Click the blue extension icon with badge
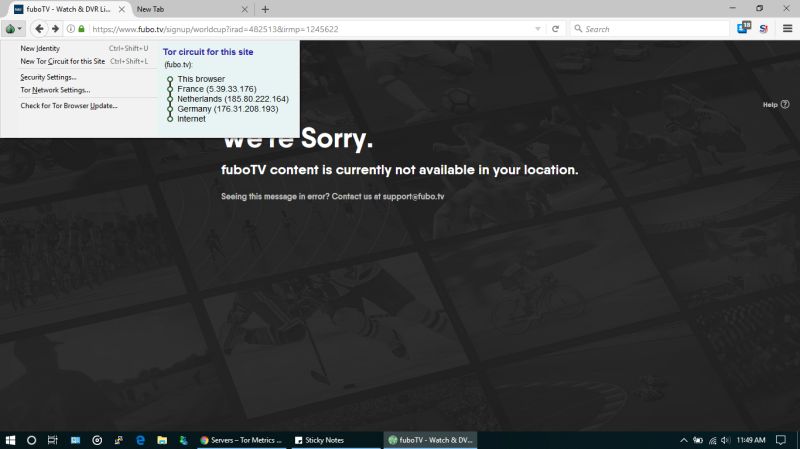 point(744,28)
